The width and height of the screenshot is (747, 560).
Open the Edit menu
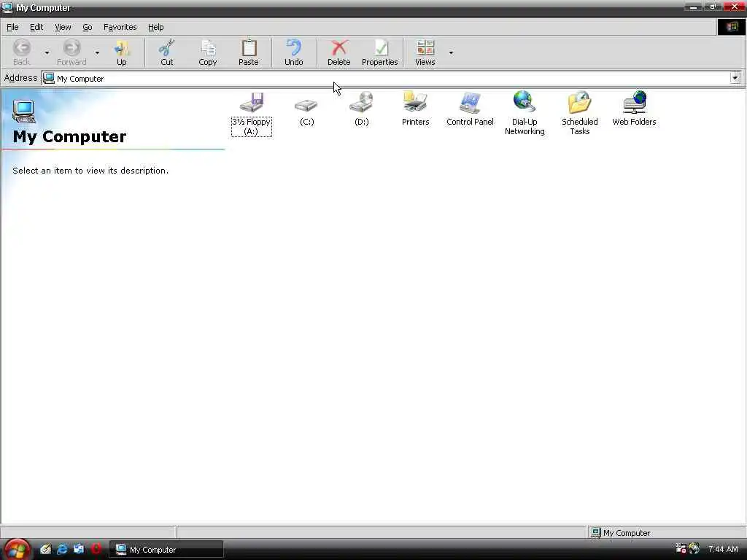pyautogui.click(x=36, y=27)
